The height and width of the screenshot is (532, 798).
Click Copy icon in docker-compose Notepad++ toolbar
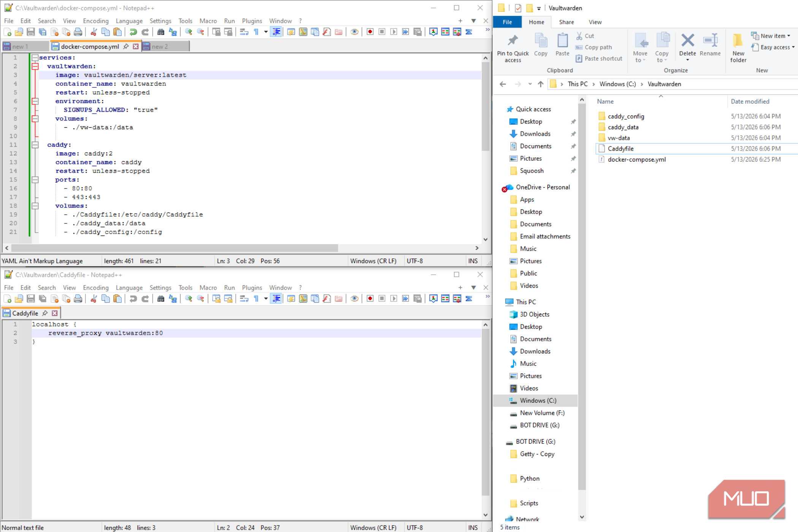tap(106, 32)
